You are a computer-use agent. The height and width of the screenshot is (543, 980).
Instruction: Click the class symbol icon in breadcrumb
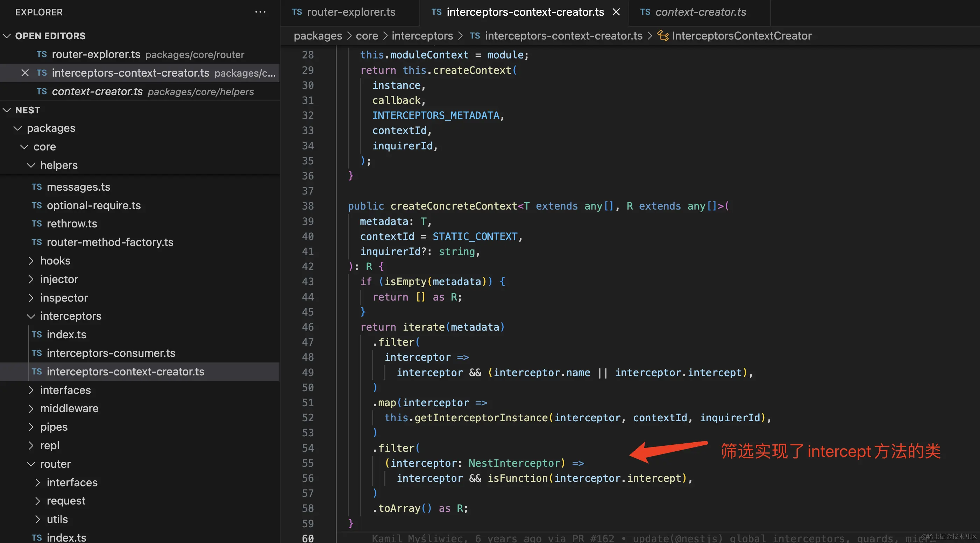pos(663,36)
